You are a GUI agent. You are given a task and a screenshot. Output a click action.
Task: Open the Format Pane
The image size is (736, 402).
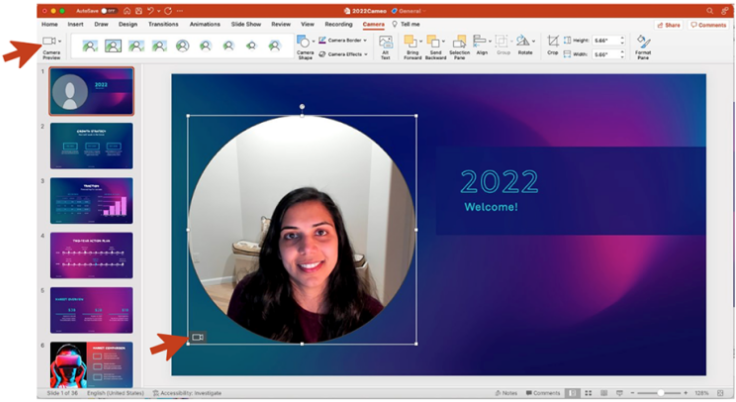pyautogui.click(x=643, y=47)
